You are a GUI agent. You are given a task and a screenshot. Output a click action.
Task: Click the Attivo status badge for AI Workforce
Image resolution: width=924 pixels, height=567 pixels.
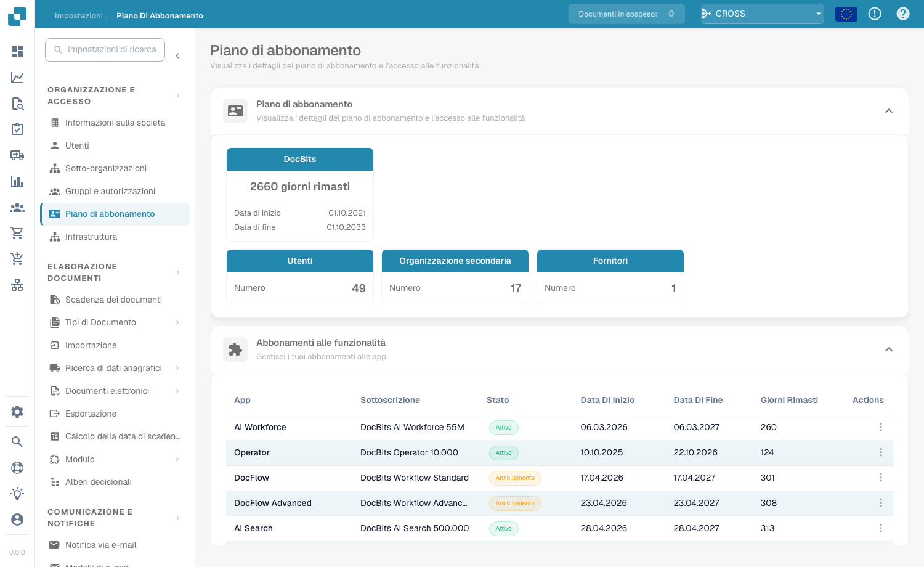pyautogui.click(x=504, y=427)
